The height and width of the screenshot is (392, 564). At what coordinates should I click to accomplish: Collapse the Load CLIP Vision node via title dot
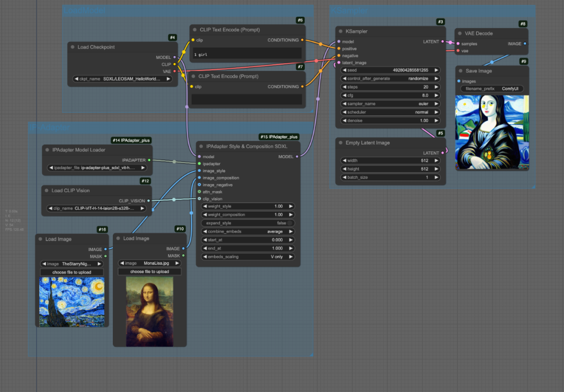click(x=46, y=191)
